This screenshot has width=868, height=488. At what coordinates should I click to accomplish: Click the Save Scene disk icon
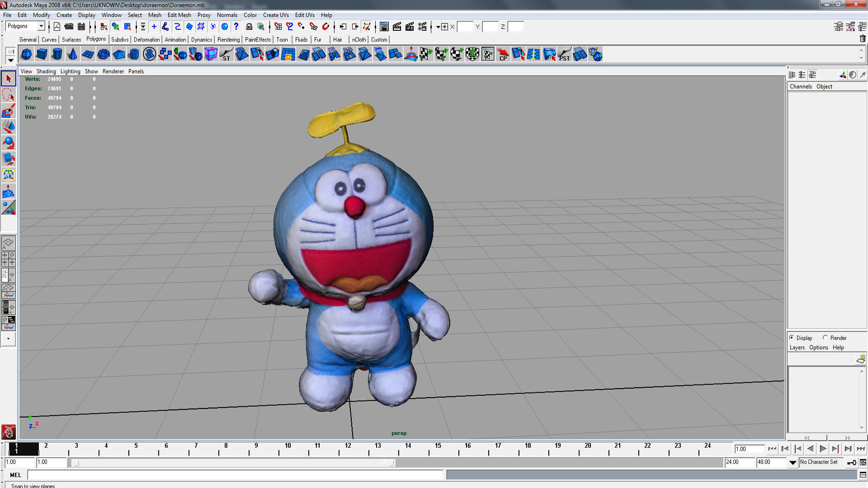coord(81,27)
